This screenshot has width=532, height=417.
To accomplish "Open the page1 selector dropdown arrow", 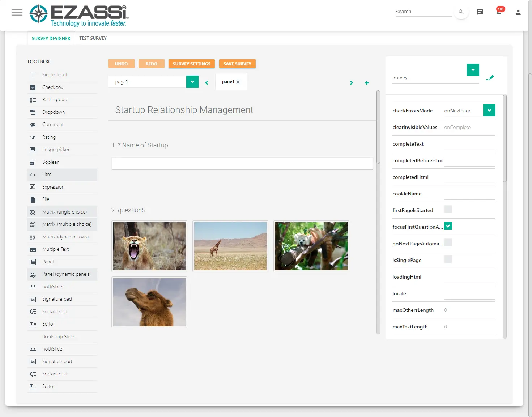I will (x=192, y=82).
